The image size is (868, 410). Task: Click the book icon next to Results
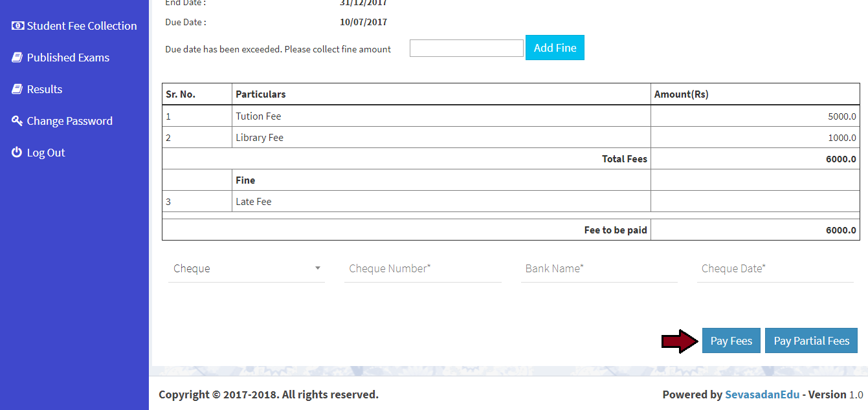(17, 89)
